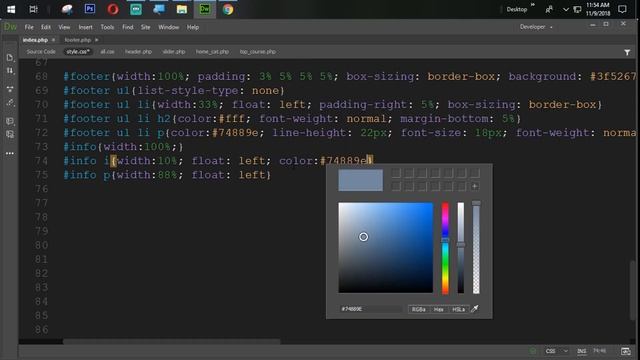Open Task View in the taskbar
The width and height of the screenshot is (640, 360).
tap(33, 9)
